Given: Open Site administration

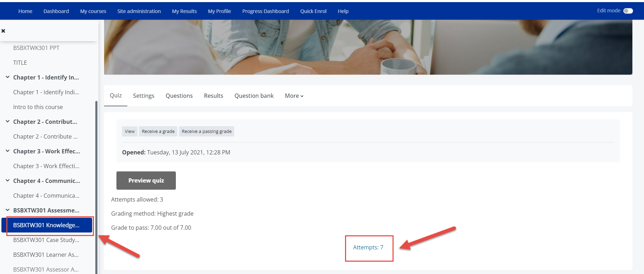Looking at the screenshot, I should pos(139,11).
